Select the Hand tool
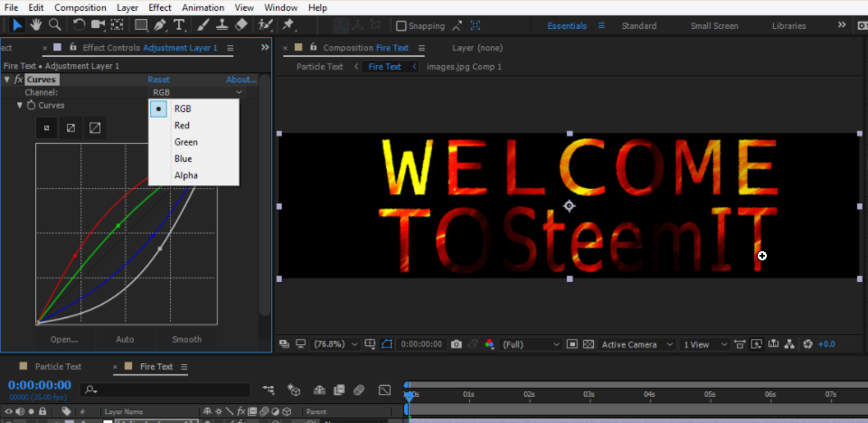Viewport: 868px width, 423px height. pos(36,25)
